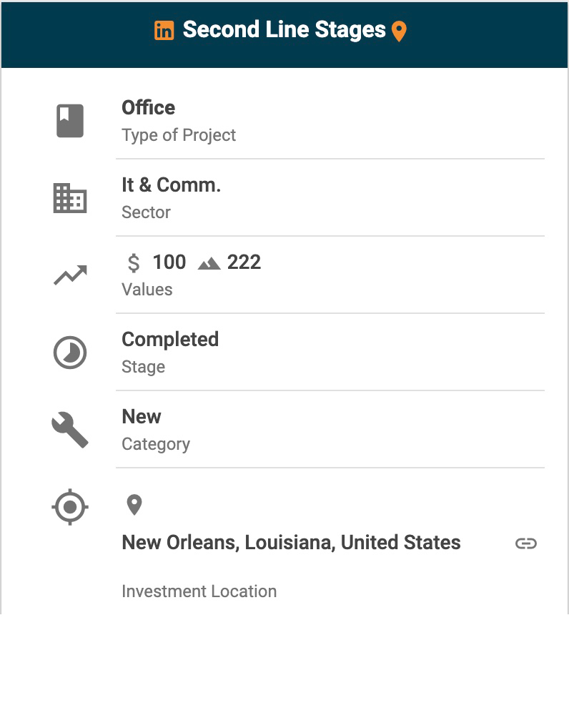Click the book icon beside Type of Project
The image size is (569, 728).
[70, 120]
